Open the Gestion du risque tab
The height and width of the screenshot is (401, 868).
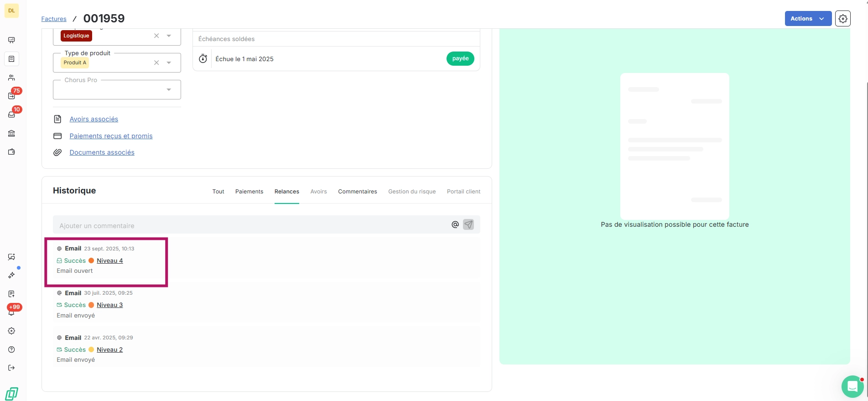(x=412, y=192)
